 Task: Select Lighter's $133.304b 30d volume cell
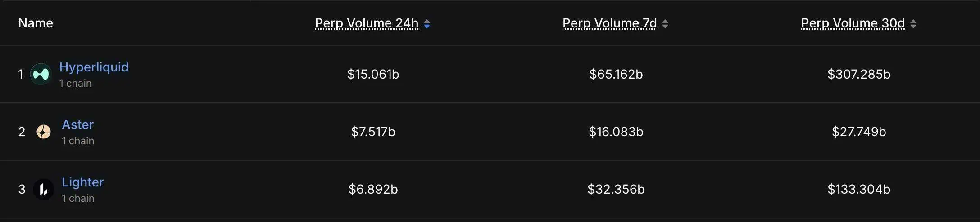858,189
